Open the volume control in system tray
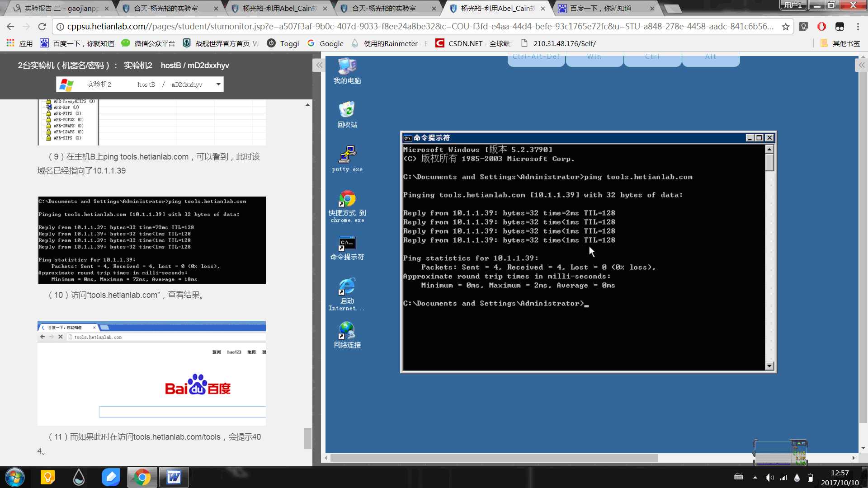The width and height of the screenshot is (868, 488). [769, 478]
